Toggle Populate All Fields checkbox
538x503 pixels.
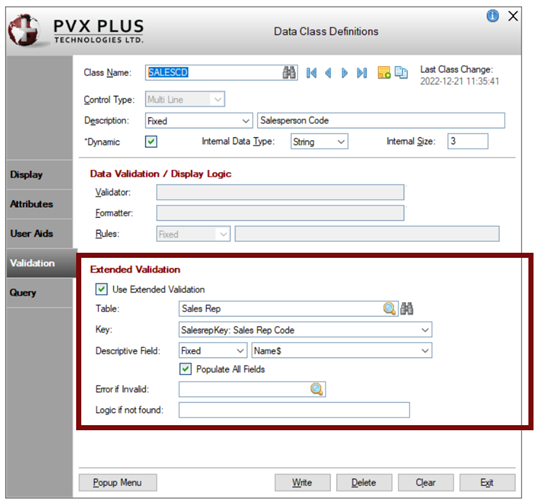click(x=186, y=369)
